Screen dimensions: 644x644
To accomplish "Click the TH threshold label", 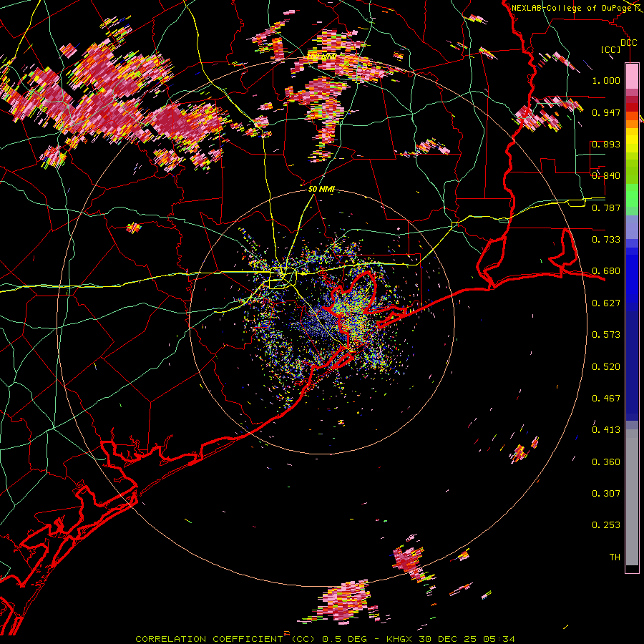I will point(615,557).
